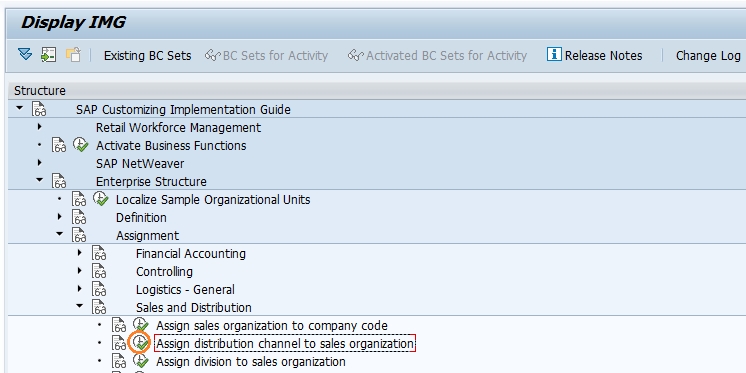Select 'Assign sales organization to company code' label
This screenshot has width=746, height=373.
coord(272,326)
